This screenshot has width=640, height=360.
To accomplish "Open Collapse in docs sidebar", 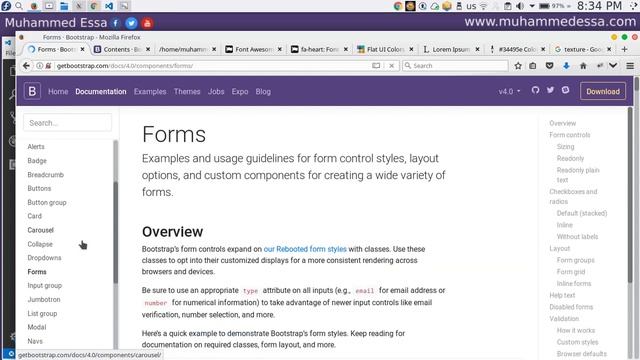I will pyautogui.click(x=40, y=244).
